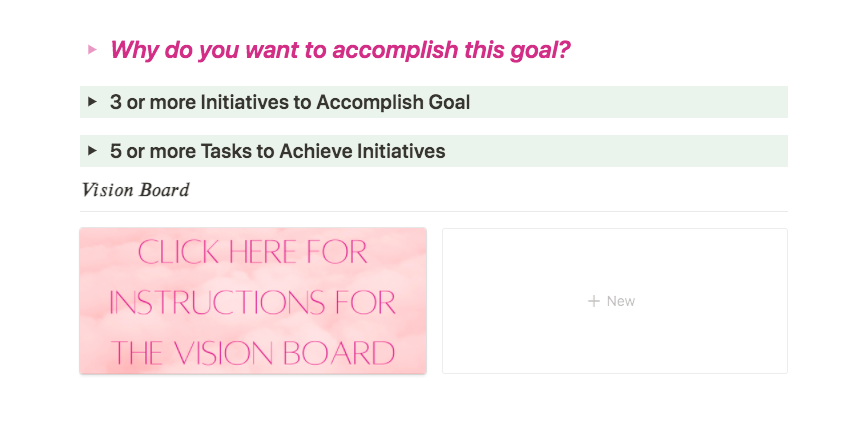The image size is (844, 423).
Task: Select the 'Vision Board' section title
Action: point(135,190)
